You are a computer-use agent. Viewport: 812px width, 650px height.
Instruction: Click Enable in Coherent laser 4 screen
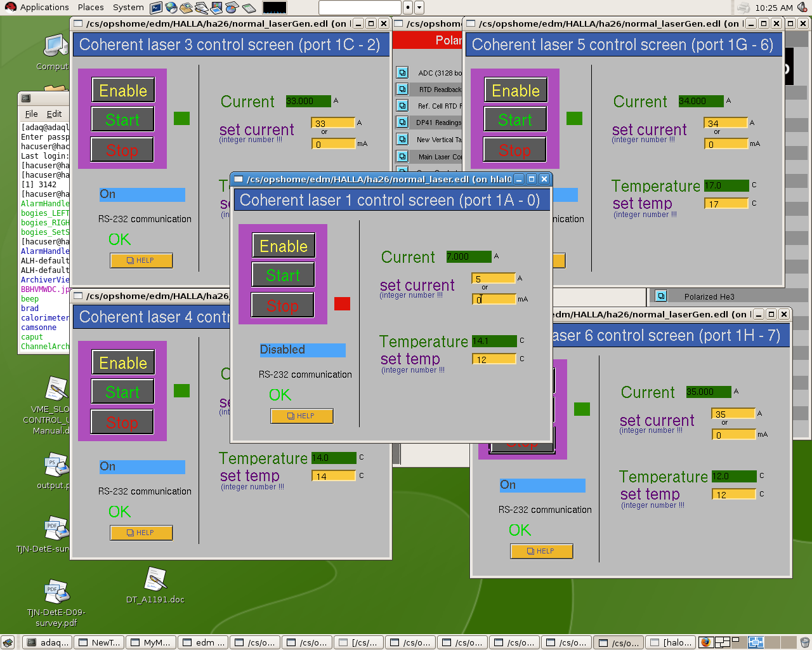pos(123,363)
